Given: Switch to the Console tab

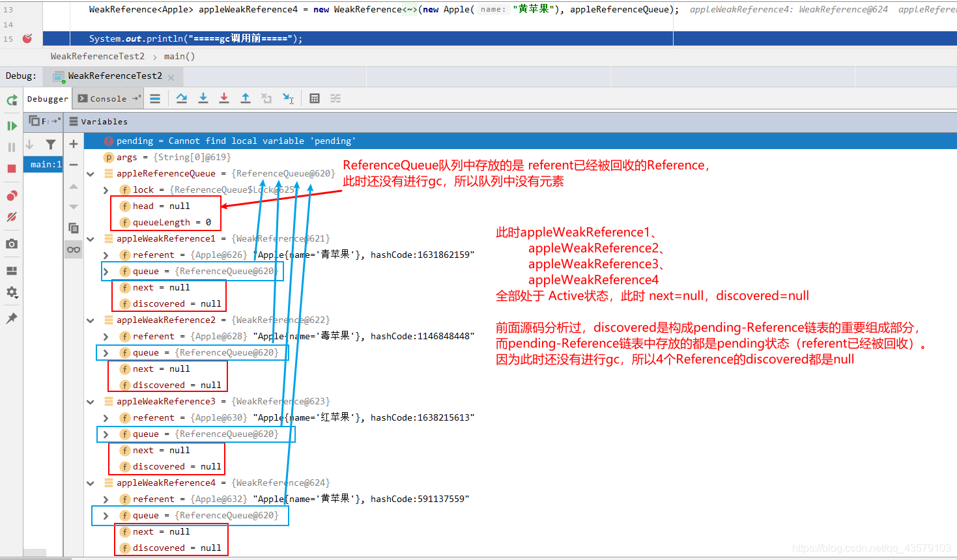Looking at the screenshot, I should [x=108, y=99].
